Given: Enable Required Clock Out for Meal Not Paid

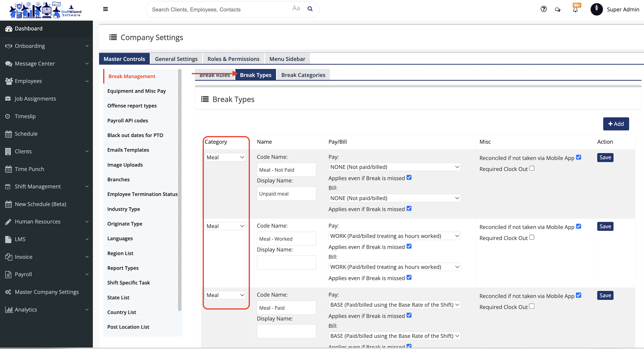Looking at the screenshot, I should point(531,168).
